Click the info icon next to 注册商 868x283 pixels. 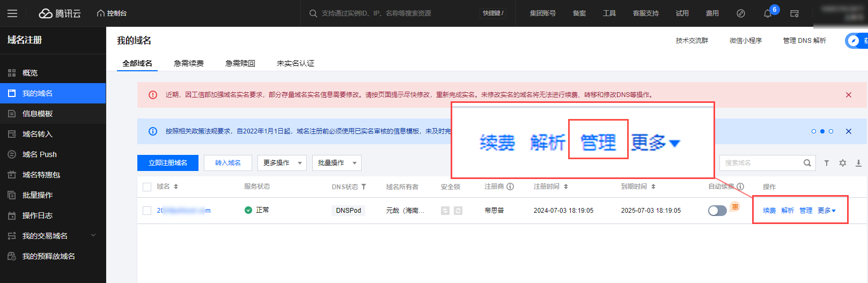[510, 187]
